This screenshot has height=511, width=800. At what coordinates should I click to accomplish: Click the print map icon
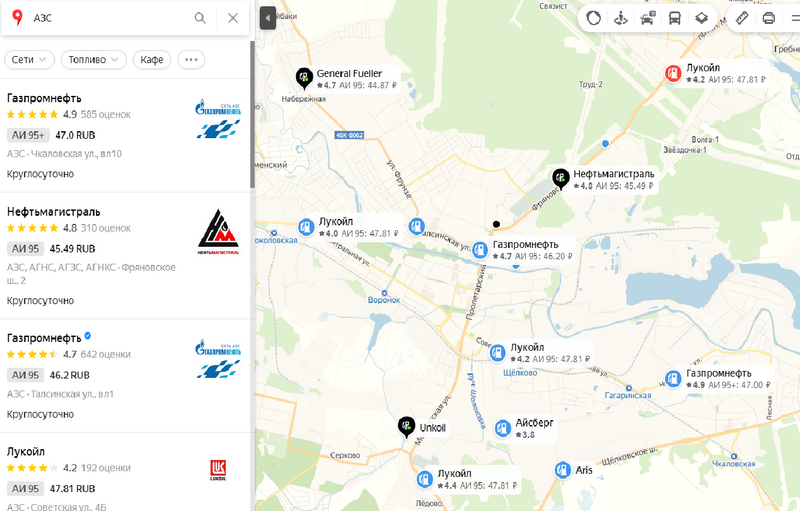(768, 18)
